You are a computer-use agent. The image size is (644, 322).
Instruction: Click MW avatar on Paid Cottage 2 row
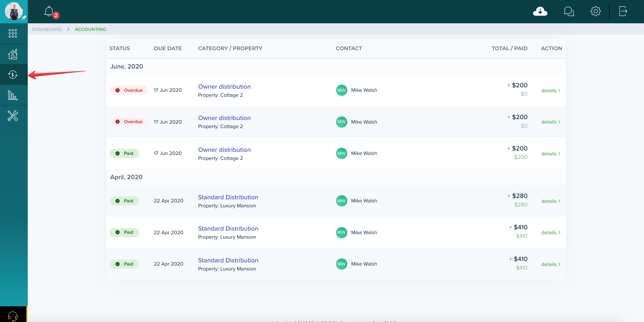pos(341,153)
